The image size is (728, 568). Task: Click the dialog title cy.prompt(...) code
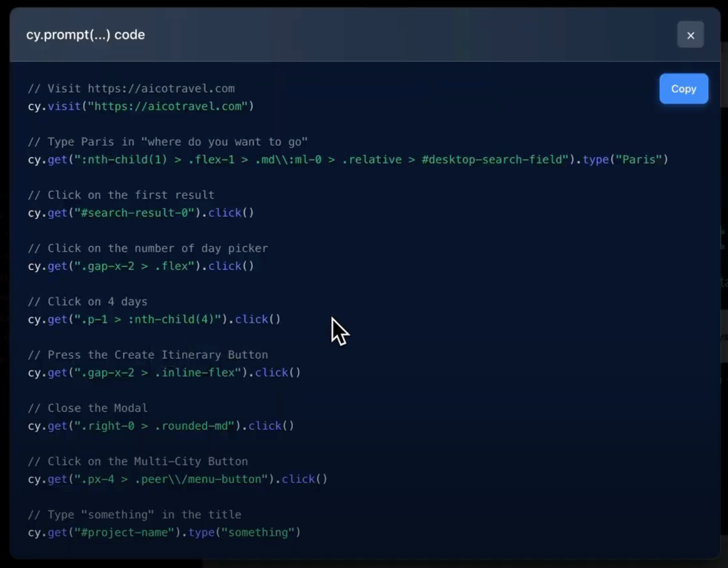click(x=85, y=35)
